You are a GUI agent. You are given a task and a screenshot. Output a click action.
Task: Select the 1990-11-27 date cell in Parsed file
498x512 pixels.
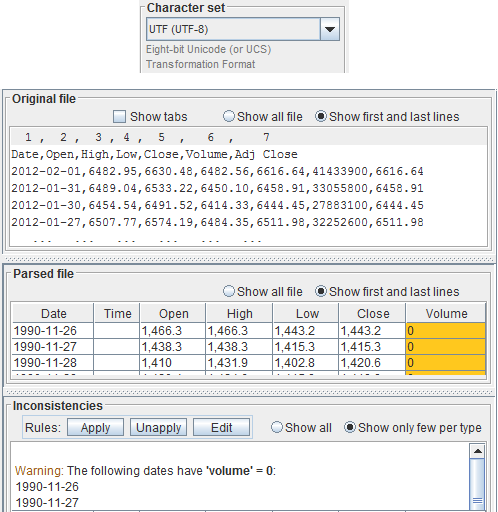[53, 347]
